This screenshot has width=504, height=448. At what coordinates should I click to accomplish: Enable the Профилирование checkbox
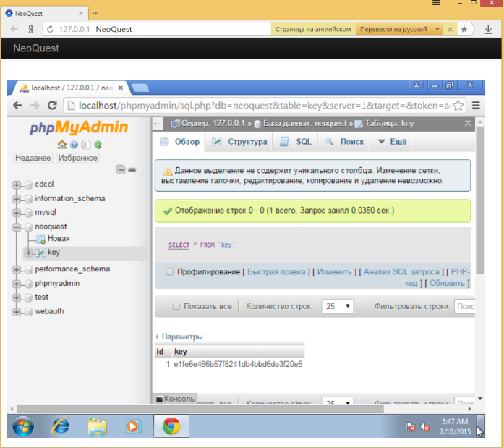point(170,271)
